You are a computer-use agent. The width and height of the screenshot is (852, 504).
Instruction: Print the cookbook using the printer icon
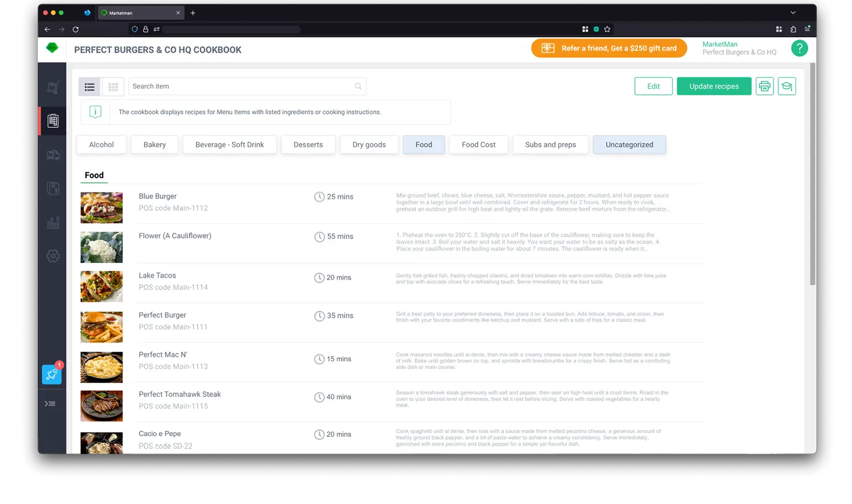pyautogui.click(x=764, y=86)
